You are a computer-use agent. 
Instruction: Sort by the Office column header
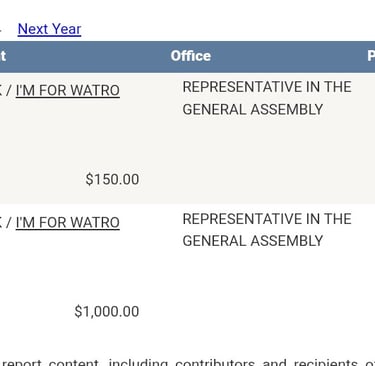(191, 56)
